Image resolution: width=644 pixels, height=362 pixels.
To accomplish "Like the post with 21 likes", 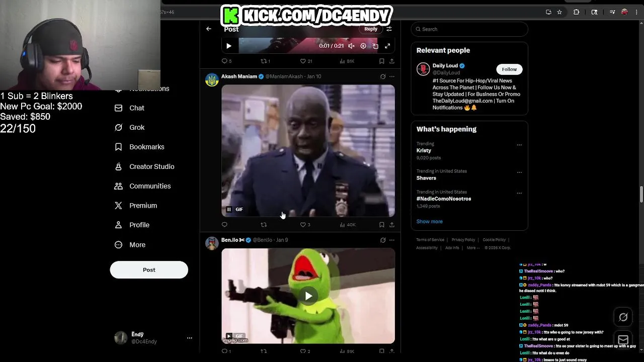I will 306,61.
